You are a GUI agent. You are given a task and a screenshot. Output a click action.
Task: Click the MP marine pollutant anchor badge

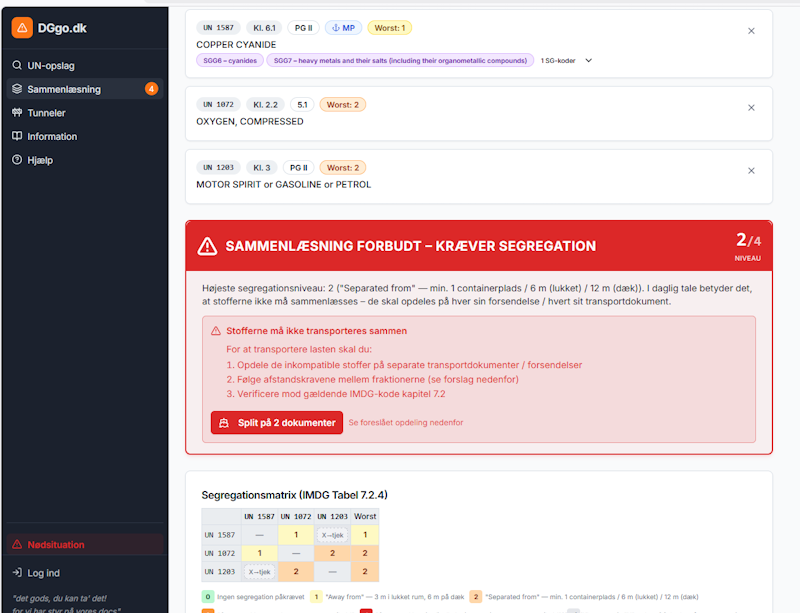[x=343, y=28]
